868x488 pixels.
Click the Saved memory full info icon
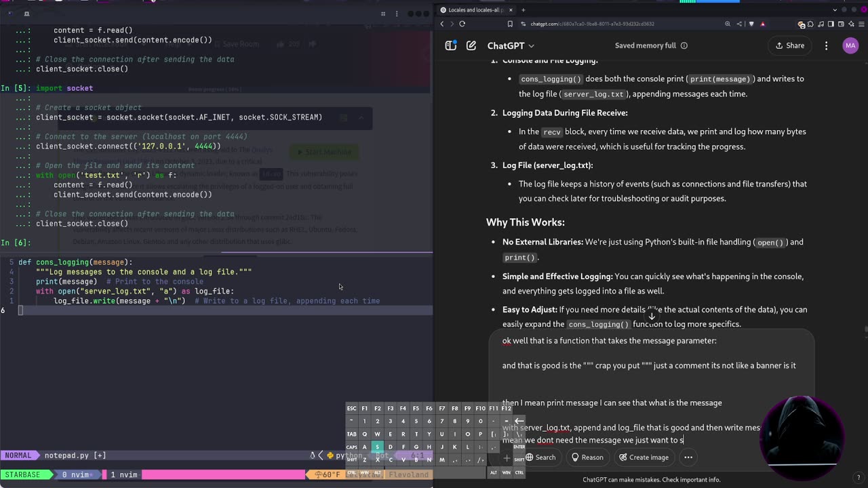(684, 45)
